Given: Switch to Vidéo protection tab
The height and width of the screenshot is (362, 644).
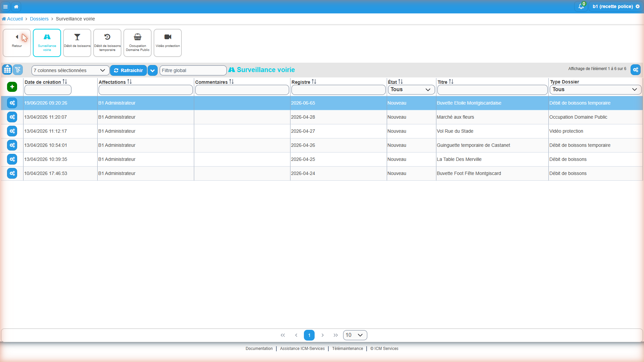Looking at the screenshot, I should click(x=168, y=43).
